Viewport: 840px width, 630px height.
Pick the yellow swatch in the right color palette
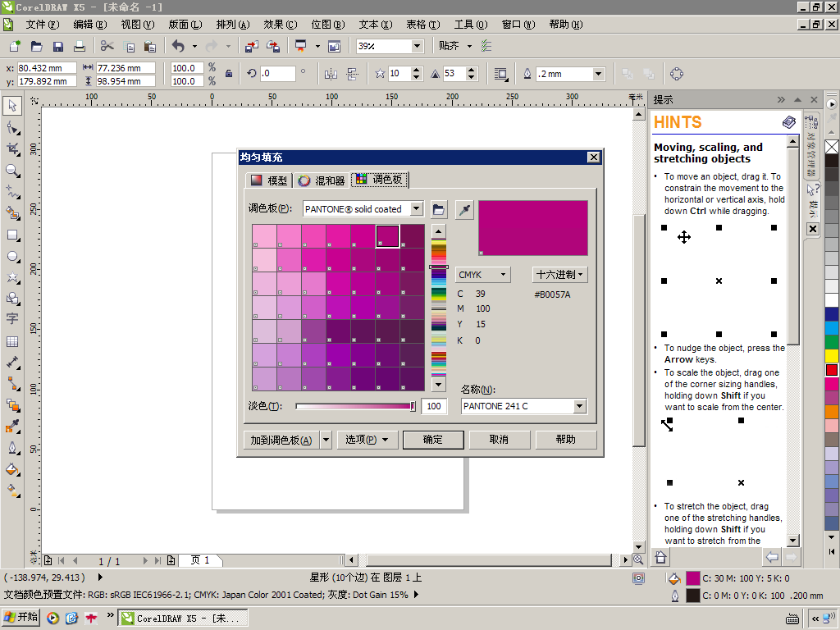click(x=832, y=355)
